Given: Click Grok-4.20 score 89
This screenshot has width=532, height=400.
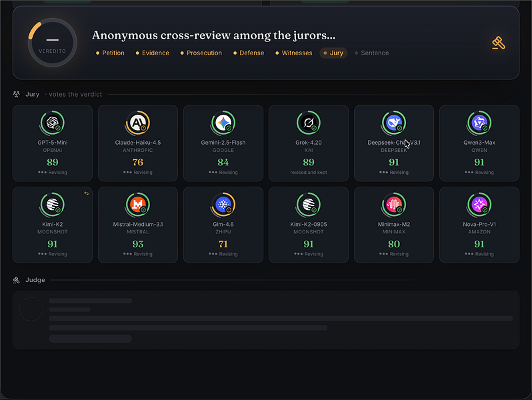Looking at the screenshot, I should (309, 162).
